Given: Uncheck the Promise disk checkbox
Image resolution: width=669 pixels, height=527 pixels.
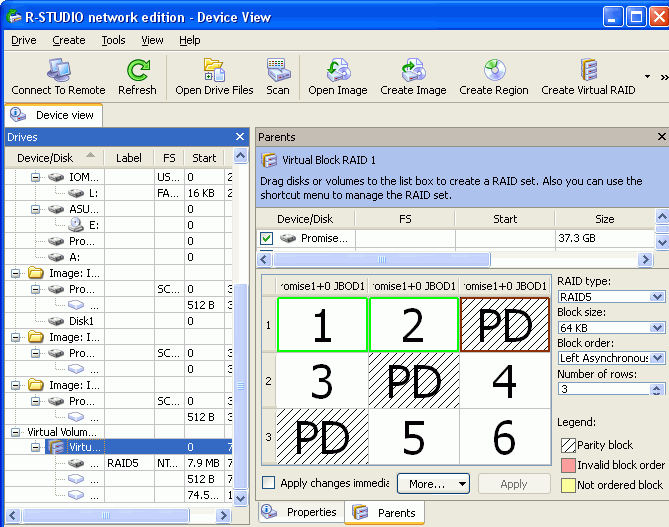Looking at the screenshot, I should click(266, 239).
